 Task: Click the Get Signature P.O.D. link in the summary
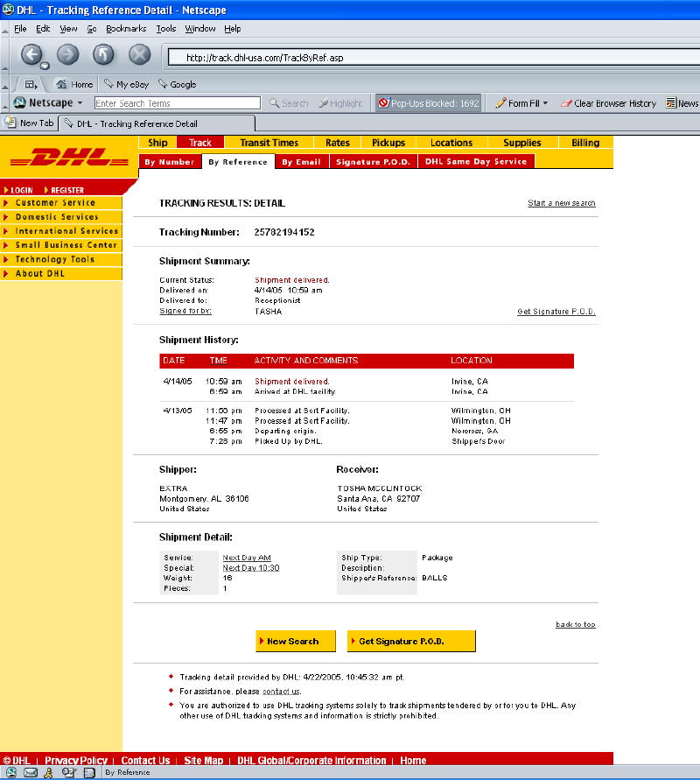coord(556,312)
